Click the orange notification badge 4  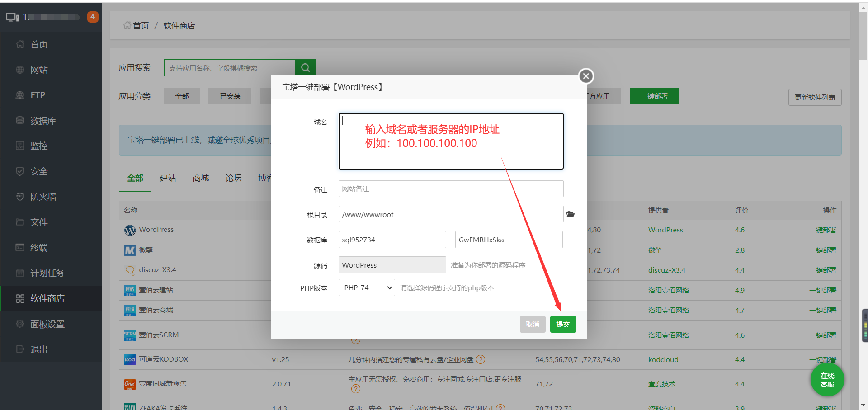pyautogui.click(x=93, y=17)
